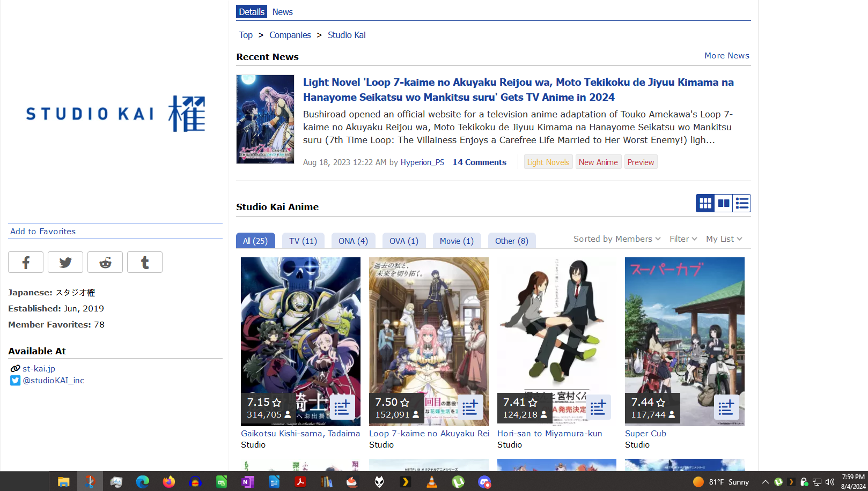Share page on Tumblr icon
The width and height of the screenshot is (868, 491).
click(x=145, y=262)
